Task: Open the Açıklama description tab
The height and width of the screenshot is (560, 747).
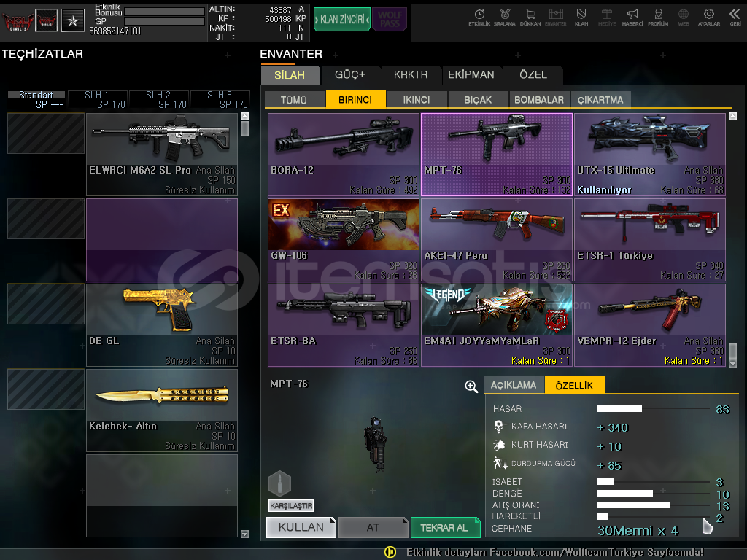Action: [514, 385]
